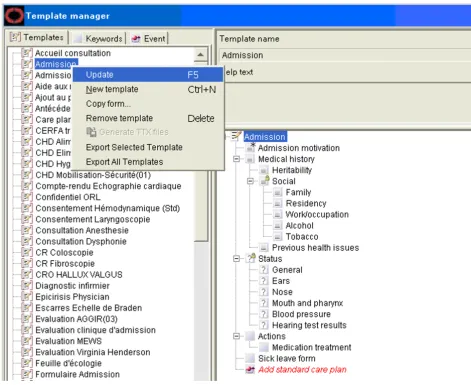Click the Admission motivation node icon

[250, 148]
